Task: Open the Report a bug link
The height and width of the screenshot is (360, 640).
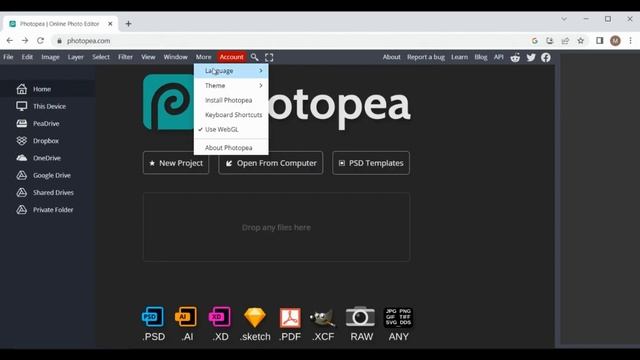Action: (x=426, y=57)
